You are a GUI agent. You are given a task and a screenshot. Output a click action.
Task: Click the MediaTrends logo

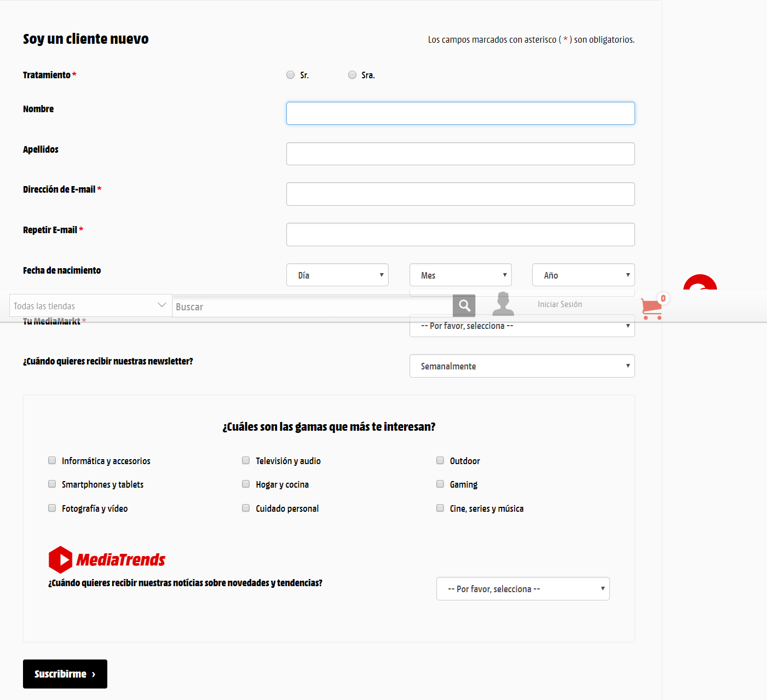pos(107,559)
